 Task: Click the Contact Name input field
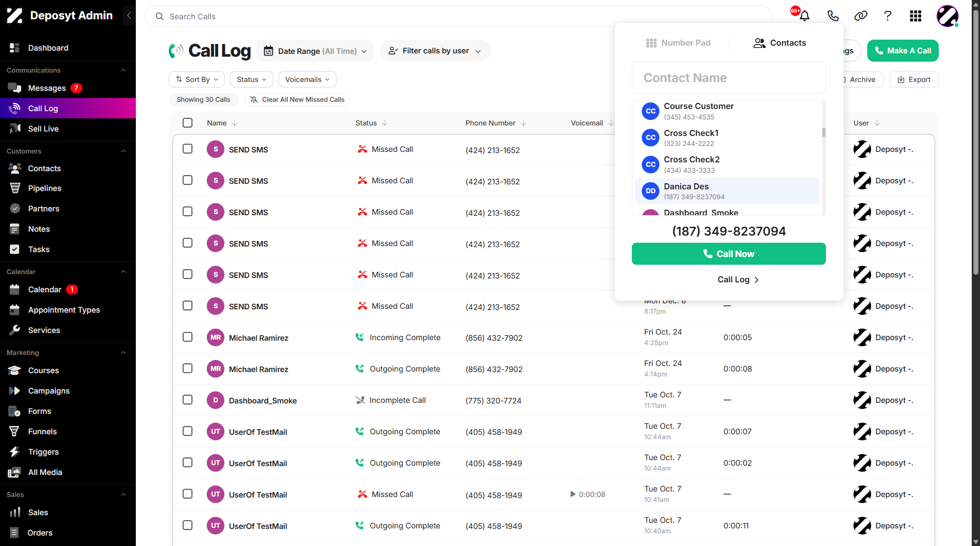click(729, 78)
